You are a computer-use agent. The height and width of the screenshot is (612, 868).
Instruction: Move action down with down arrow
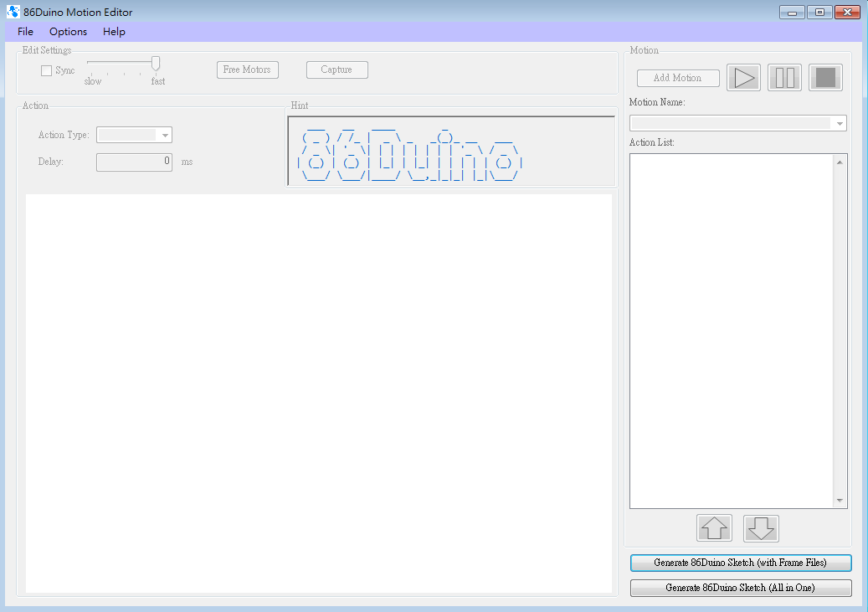coord(761,527)
